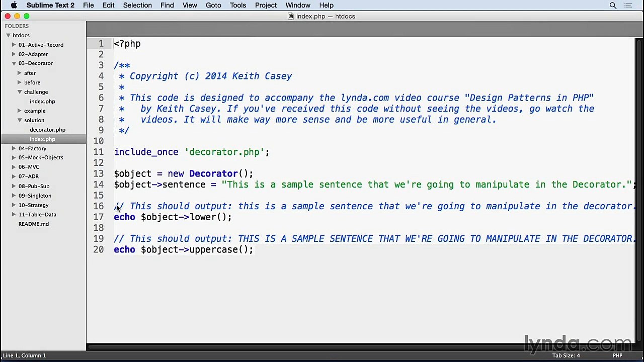Image resolution: width=644 pixels, height=362 pixels.
Task: Open the Edit menu
Action: 108,6
